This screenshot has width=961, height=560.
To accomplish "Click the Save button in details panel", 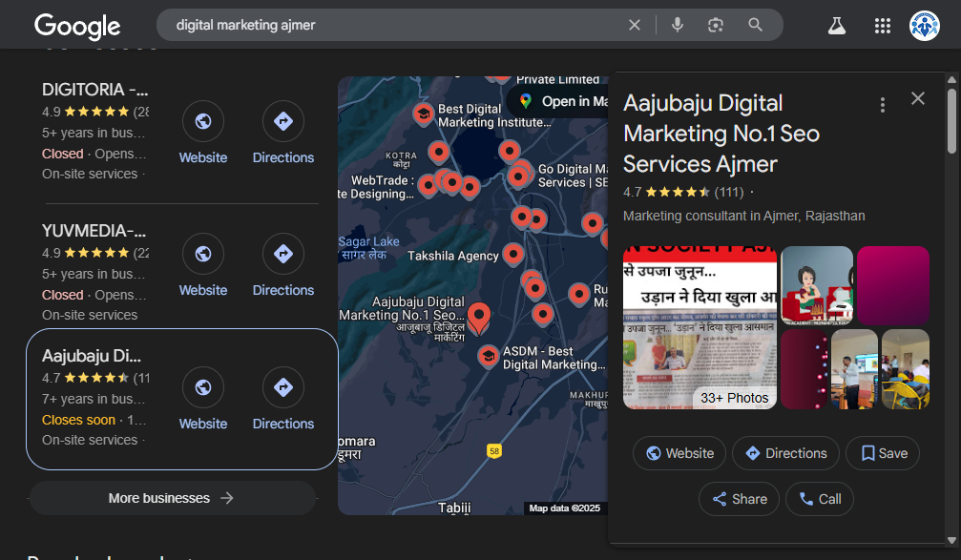I will (884, 453).
